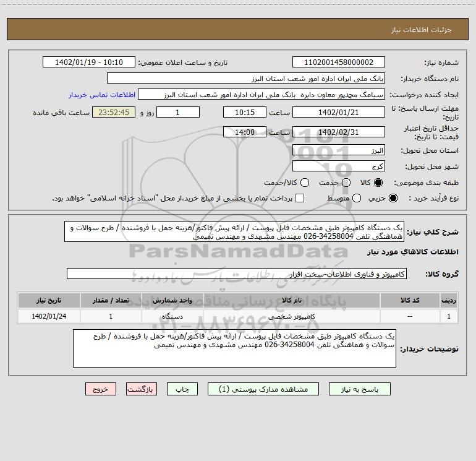The height and width of the screenshot is (461, 476).
Task: Click the بازگشت back button
Action: 142,389
